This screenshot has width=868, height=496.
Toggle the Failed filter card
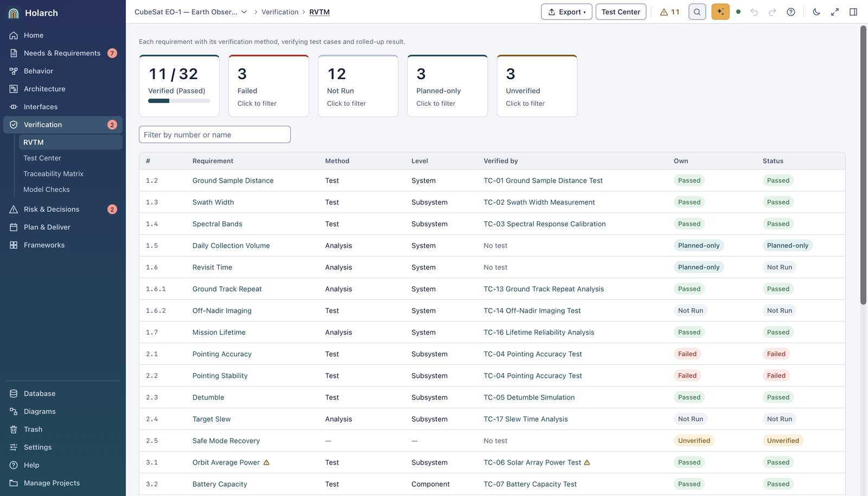tap(269, 86)
